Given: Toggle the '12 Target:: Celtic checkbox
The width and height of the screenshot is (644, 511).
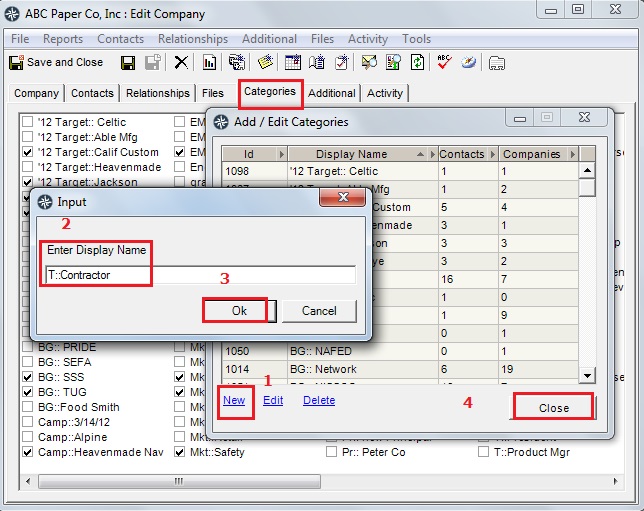Looking at the screenshot, I should click(27, 122).
